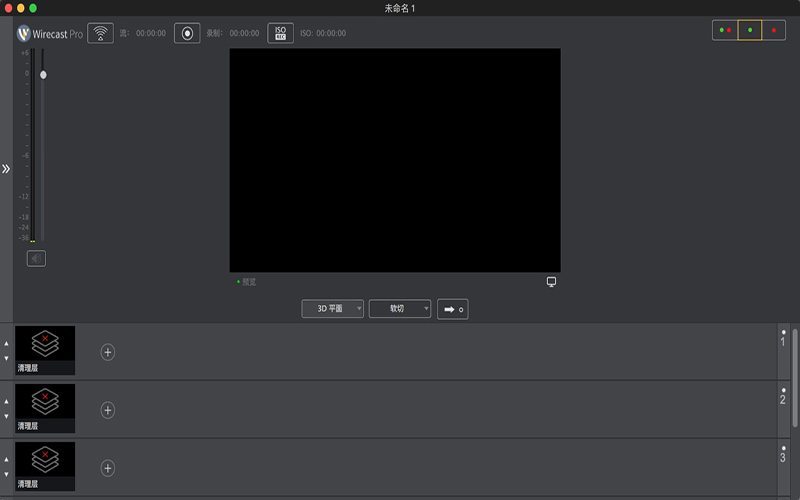This screenshot has height=500, width=800.
Task: Start recording with the record button
Action: 187,33
